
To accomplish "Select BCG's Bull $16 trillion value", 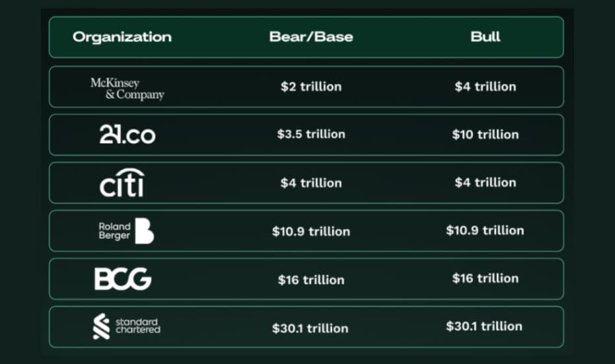I will [x=485, y=278].
